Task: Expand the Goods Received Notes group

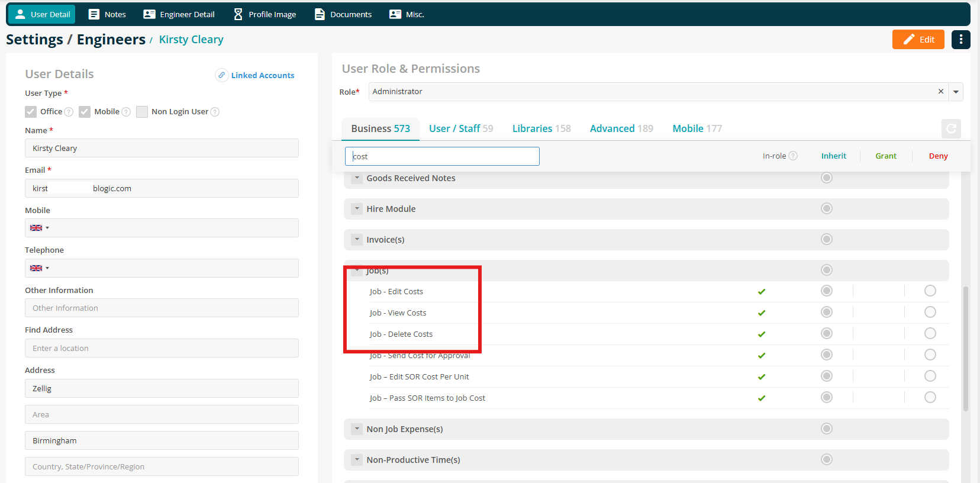Action: (x=357, y=178)
